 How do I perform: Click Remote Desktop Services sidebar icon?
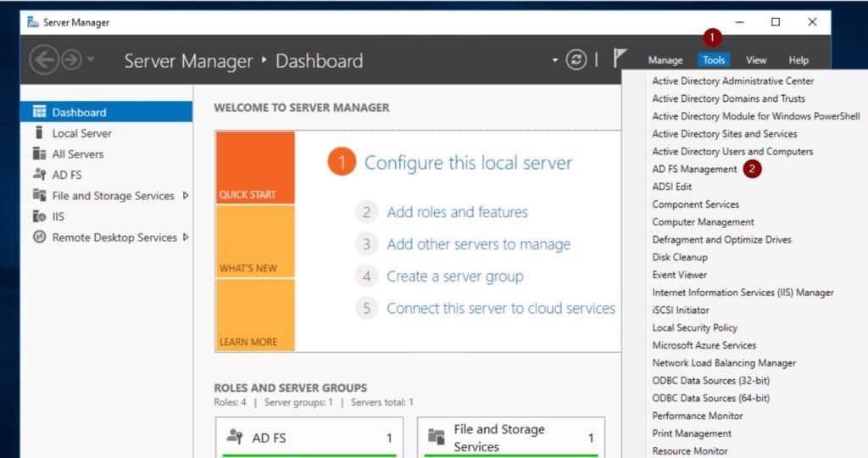pyautogui.click(x=39, y=237)
